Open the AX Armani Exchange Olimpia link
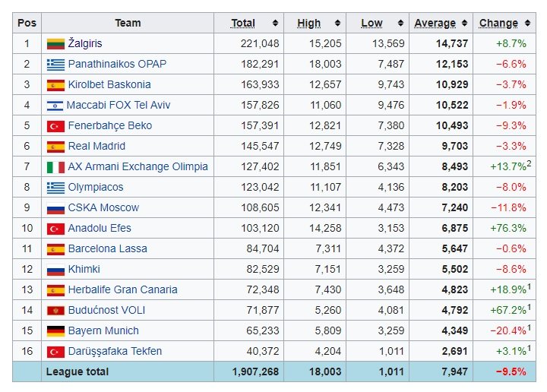547x392 pixels. pyautogui.click(x=138, y=166)
